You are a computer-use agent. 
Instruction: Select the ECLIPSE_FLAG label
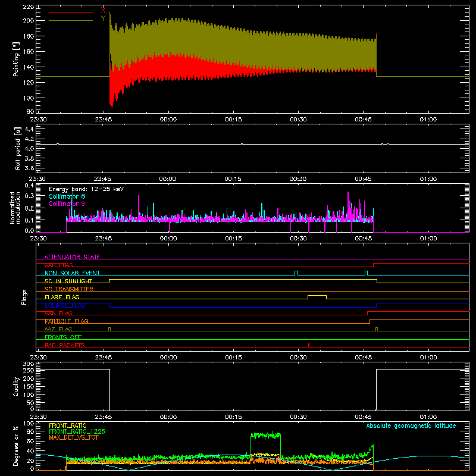pos(65,305)
